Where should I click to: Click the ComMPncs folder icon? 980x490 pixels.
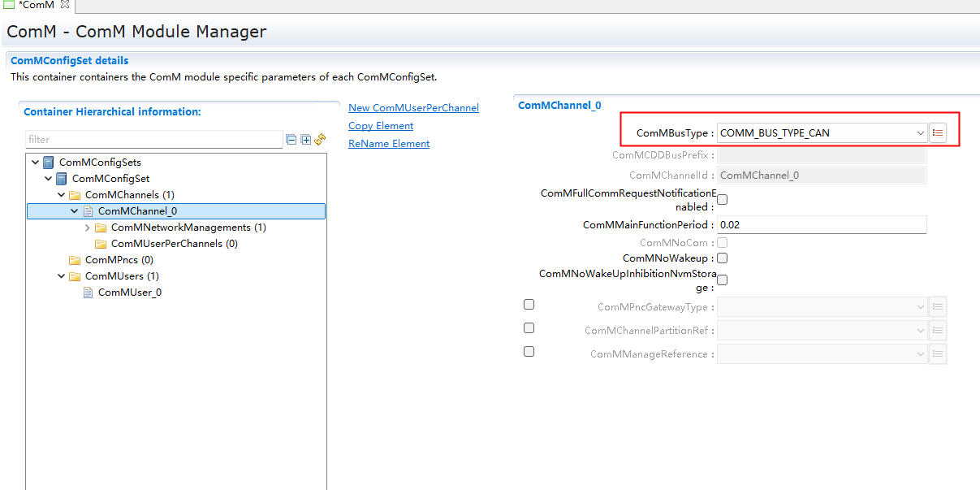point(75,260)
